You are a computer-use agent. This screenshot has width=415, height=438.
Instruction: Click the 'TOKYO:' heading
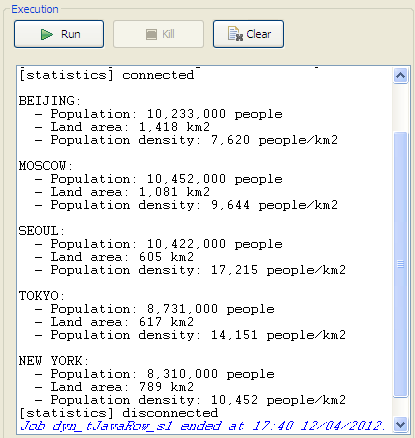click(x=42, y=296)
